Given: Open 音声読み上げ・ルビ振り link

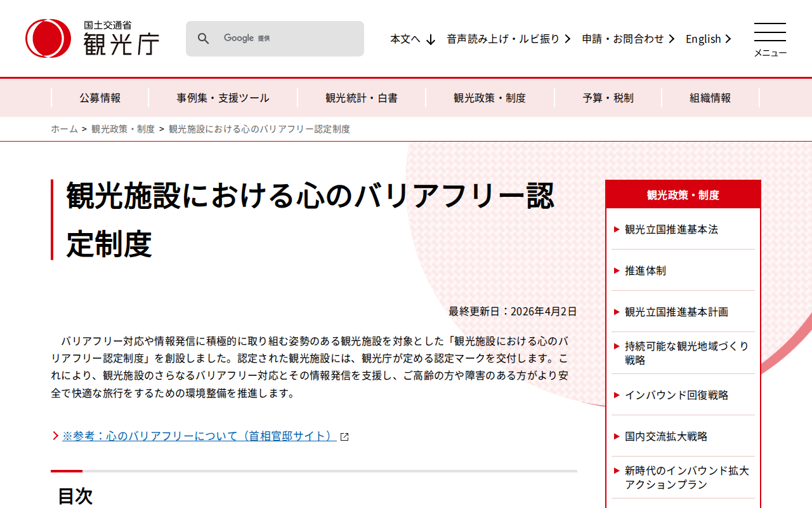Looking at the screenshot, I should [x=503, y=39].
